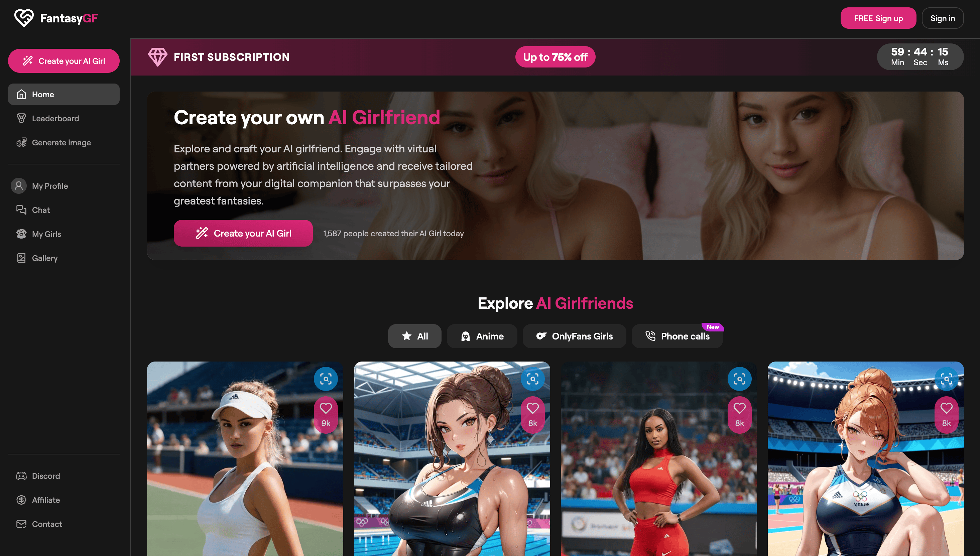This screenshot has height=556, width=980.
Task: Click the Gallery sidebar icon
Action: click(x=21, y=258)
